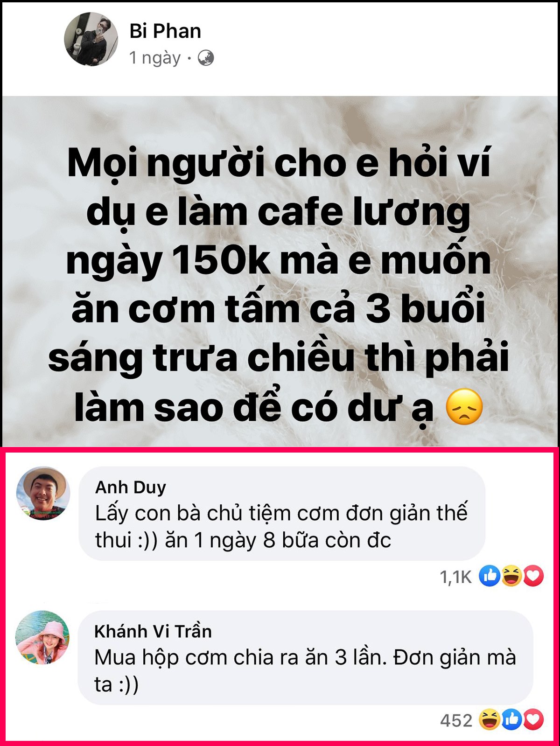This screenshot has height=746, width=560.
Task: Click the Anh Duy commenter name
Action: click(131, 487)
